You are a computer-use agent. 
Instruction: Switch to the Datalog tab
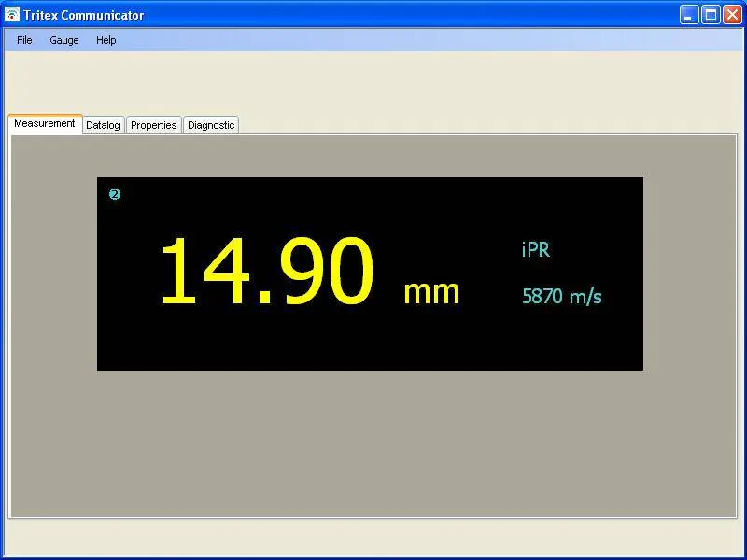tap(103, 125)
